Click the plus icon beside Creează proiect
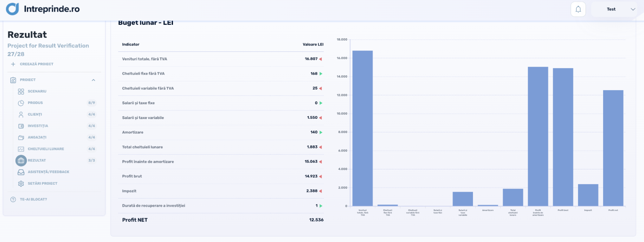The width and height of the screenshot is (644, 242). (13, 64)
